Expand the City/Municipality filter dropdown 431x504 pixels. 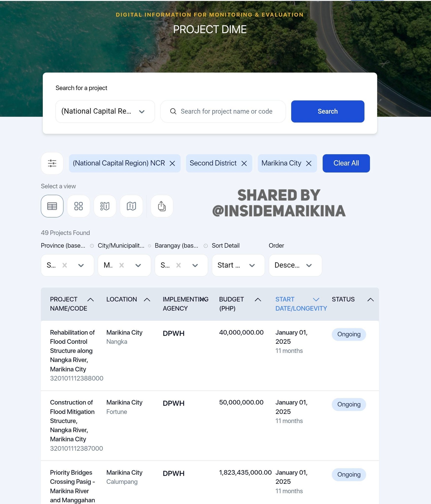coord(138,265)
